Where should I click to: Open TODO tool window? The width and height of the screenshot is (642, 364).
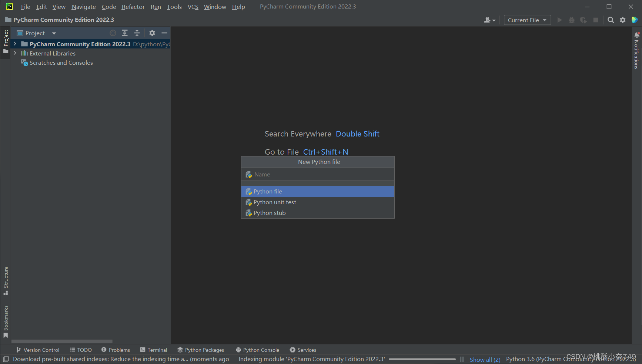81,350
